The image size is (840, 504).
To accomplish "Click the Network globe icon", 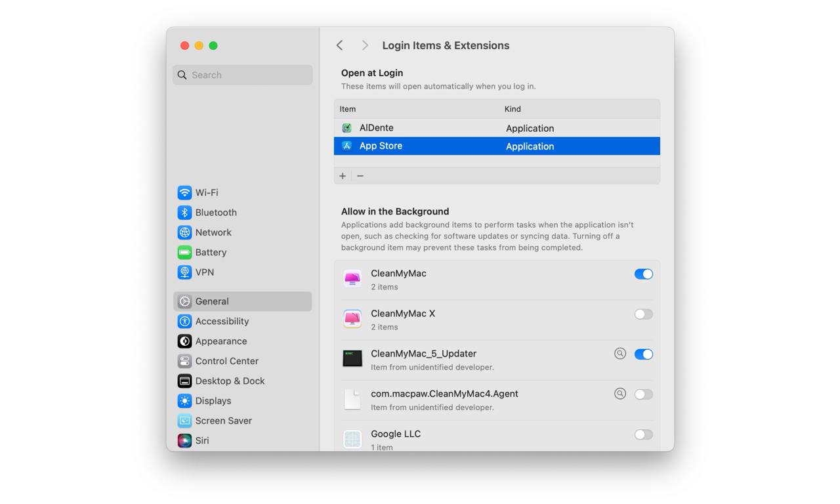I will (184, 232).
